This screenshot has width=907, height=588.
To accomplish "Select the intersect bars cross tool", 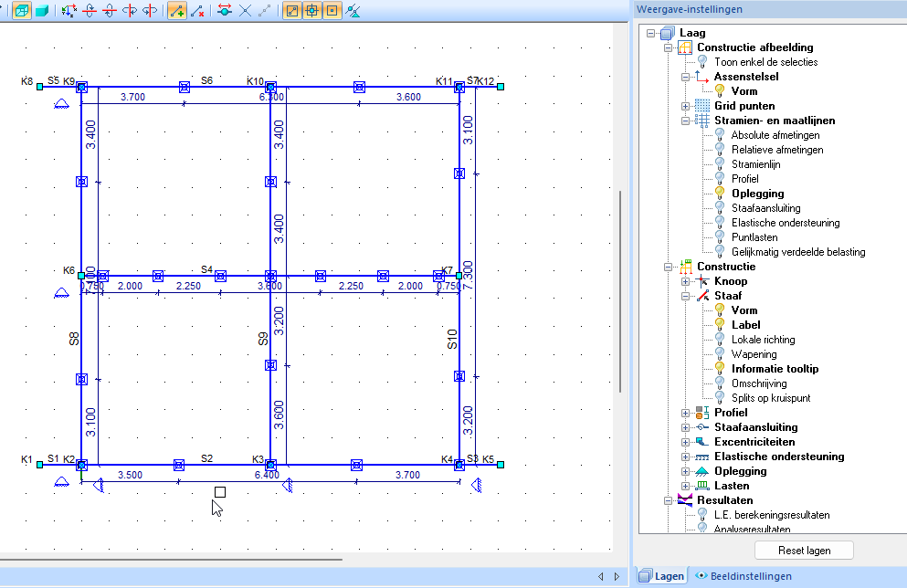I will (x=246, y=10).
